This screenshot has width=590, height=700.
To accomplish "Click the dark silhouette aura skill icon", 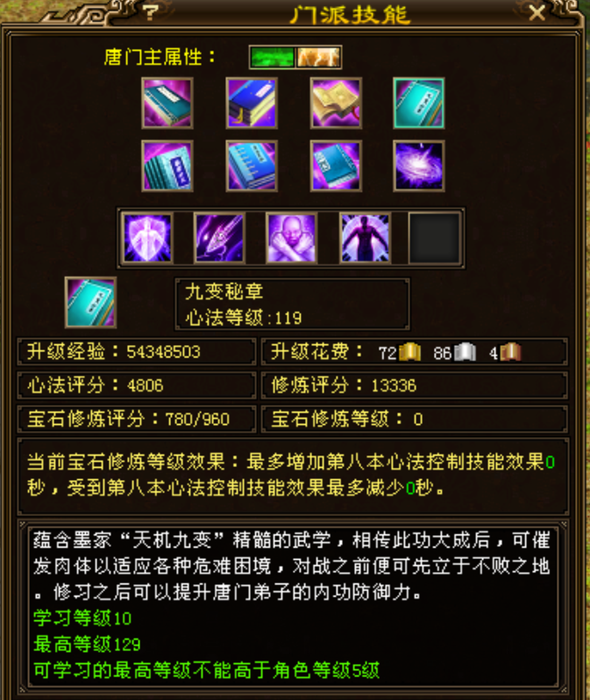I will point(365,238).
